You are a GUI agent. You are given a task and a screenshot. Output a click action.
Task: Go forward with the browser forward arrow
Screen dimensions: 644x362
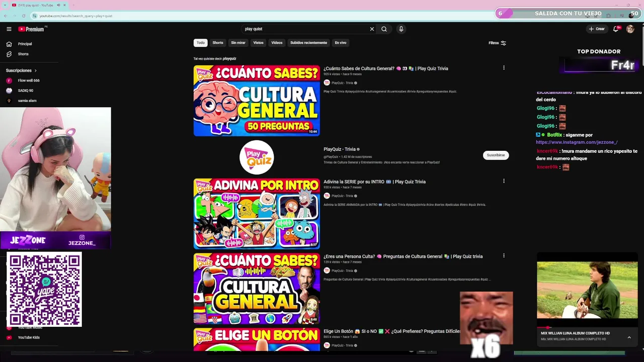coord(14,16)
